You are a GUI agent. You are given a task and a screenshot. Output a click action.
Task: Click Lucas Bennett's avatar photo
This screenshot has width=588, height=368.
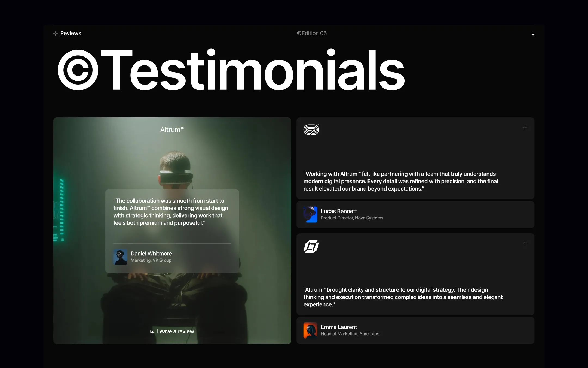[x=310, y=215]
